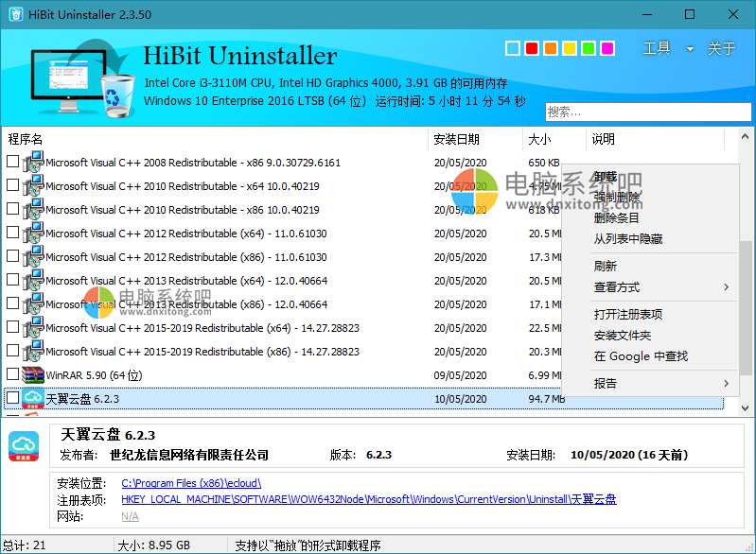Click icon of Visual C++ 2012 (x64) 11.0.61030

pyautogui.click(x=33, y=234)
